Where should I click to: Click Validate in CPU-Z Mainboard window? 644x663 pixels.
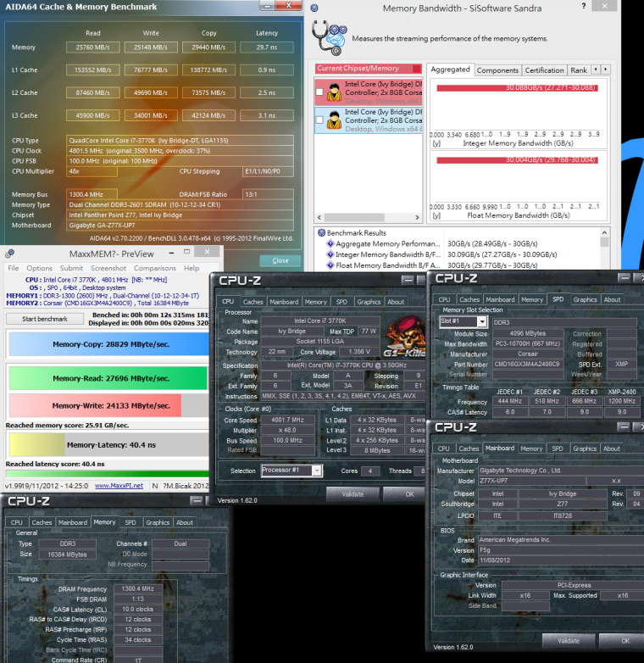tap(569, 641)
